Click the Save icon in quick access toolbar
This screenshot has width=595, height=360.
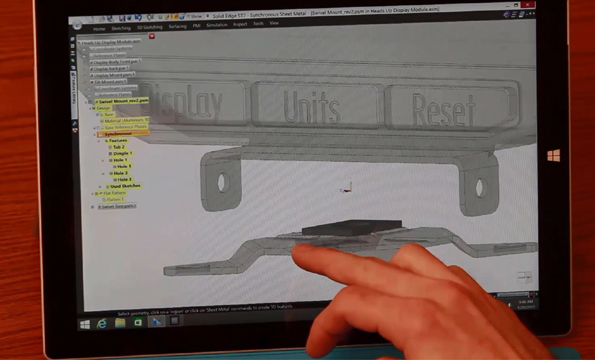click(122, 18)
